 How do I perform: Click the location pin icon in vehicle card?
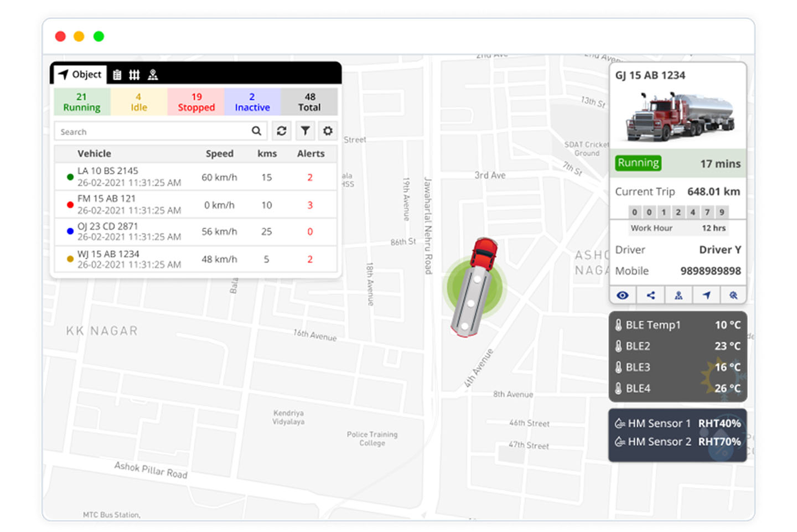click(x=679, y=295)
